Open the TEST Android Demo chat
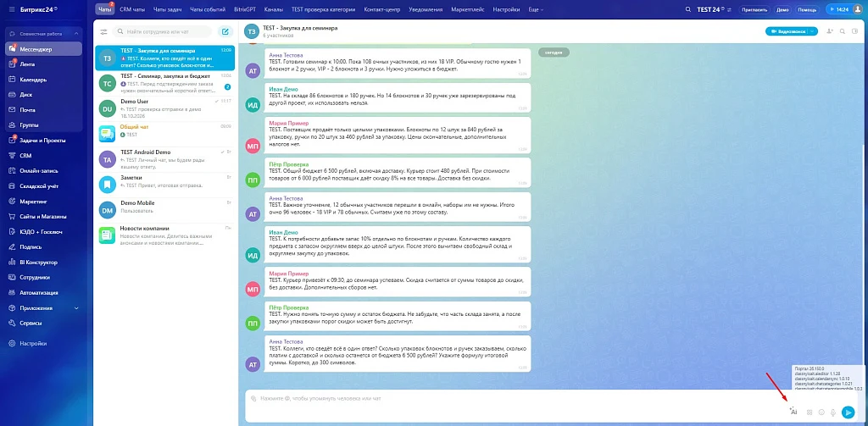 165,159
